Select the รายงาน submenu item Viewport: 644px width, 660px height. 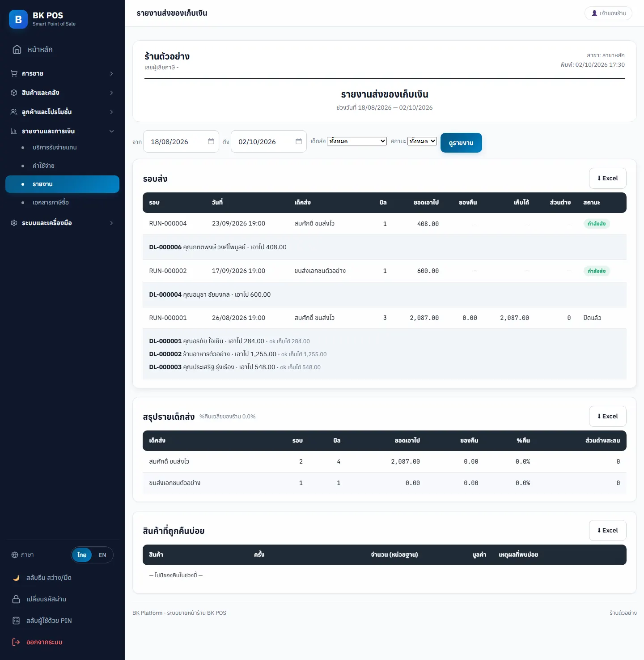tap(63, 184)
